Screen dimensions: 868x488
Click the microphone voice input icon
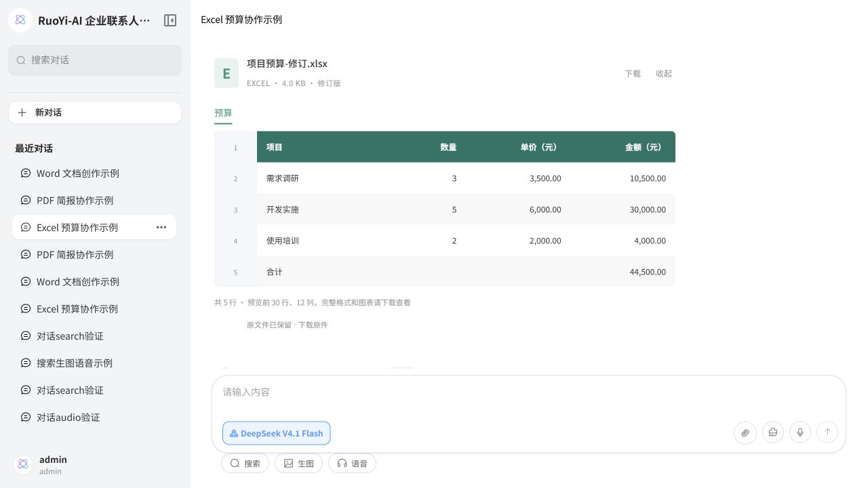800,432
